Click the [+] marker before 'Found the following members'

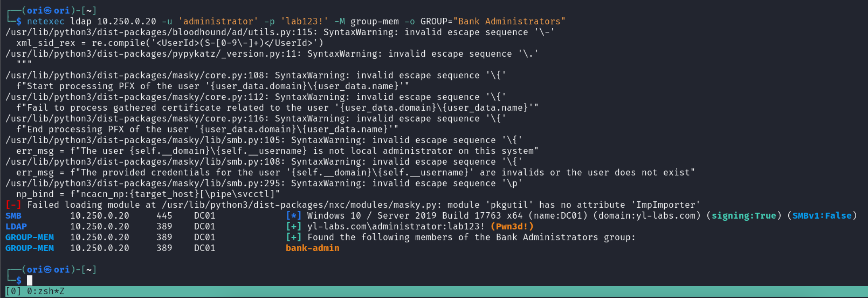[x=294, y=237]
